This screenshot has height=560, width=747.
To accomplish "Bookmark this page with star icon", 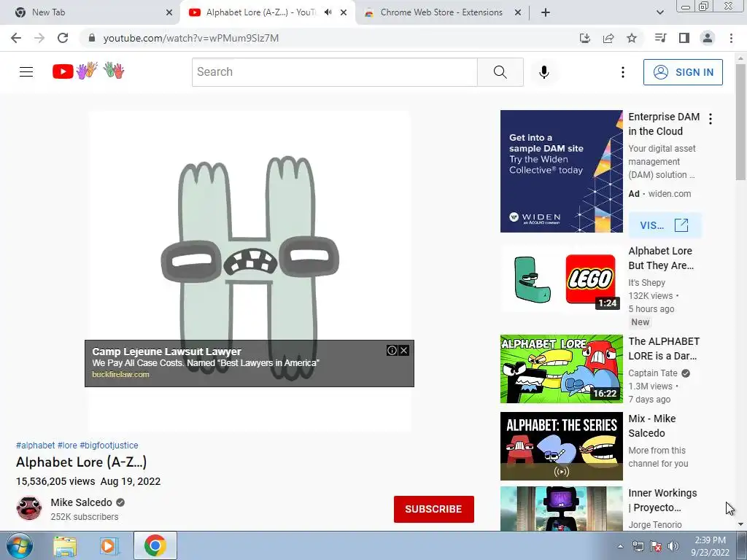I will pos(632,38).
